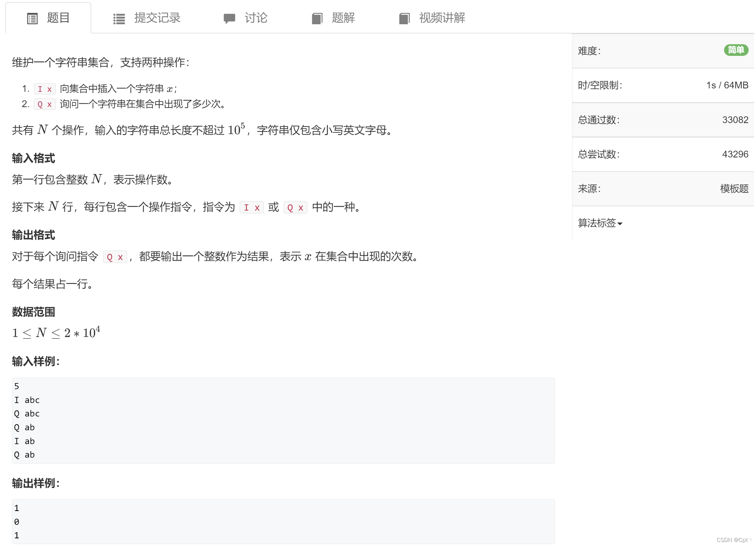This screenshot has width=756, height=546.
Task: Select the 题目 tab
Action: tap(58, 18)
